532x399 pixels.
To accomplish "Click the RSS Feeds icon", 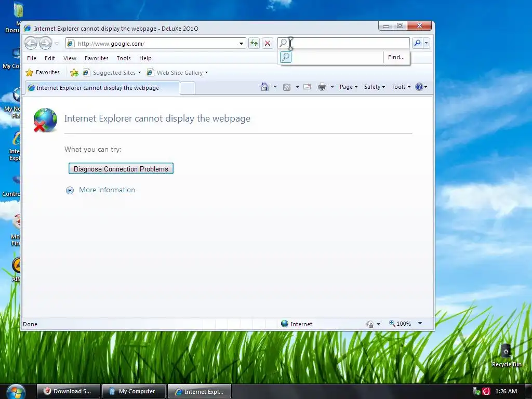I will [287, 87].
